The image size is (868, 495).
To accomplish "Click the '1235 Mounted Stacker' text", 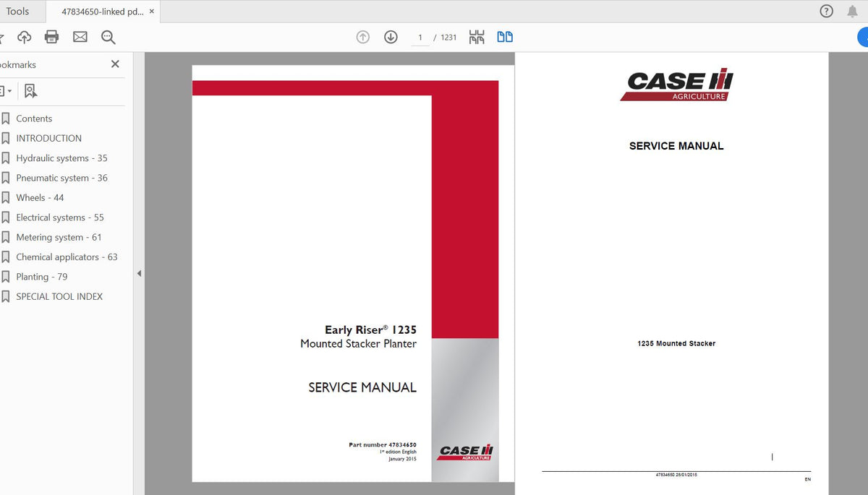I will pos(676,343).
